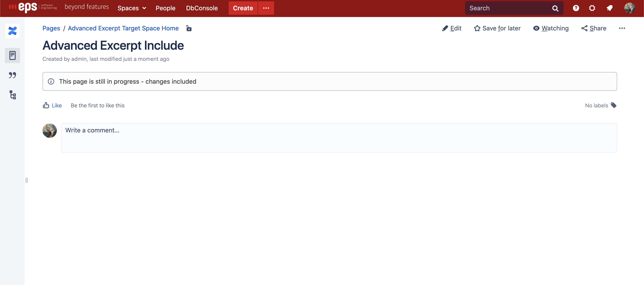Image resolution: width=644 pixels, height=285 pixels.
Task: Open more options next to Create
Action: [x=266, y=8]
